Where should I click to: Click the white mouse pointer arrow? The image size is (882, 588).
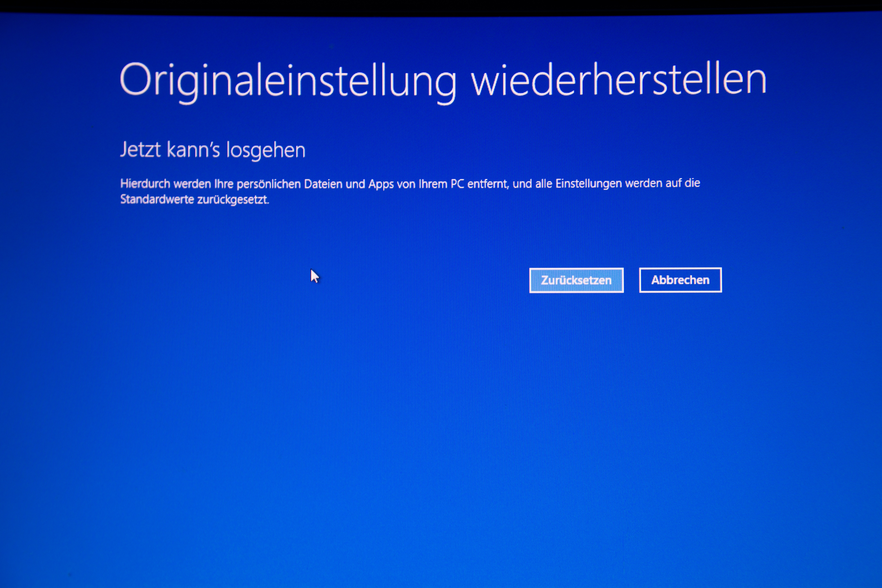tap(314, 276)
